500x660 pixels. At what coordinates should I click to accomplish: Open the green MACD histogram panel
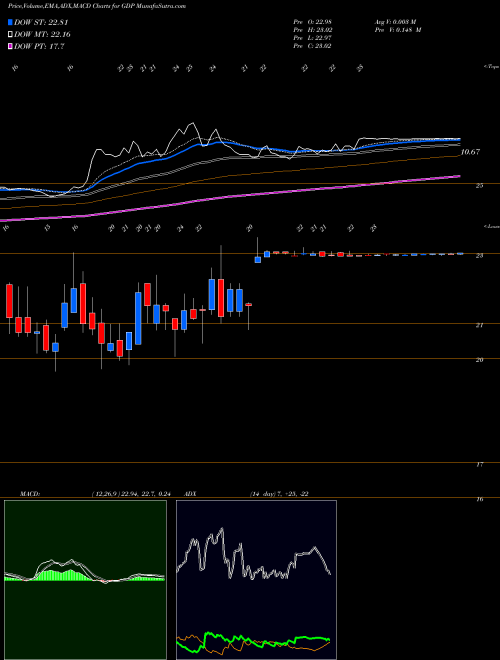tap(85, 580)
